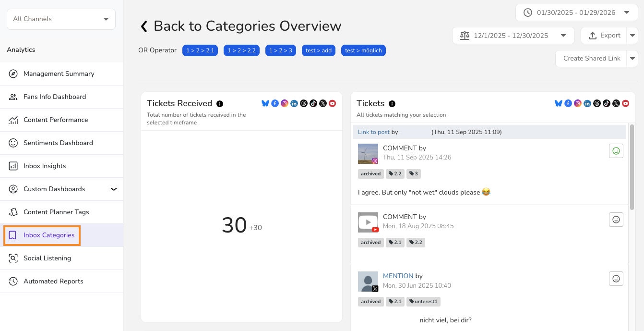Open the All Channels dropdown
This screenshot has height=331, width=644.
[61, 19]
